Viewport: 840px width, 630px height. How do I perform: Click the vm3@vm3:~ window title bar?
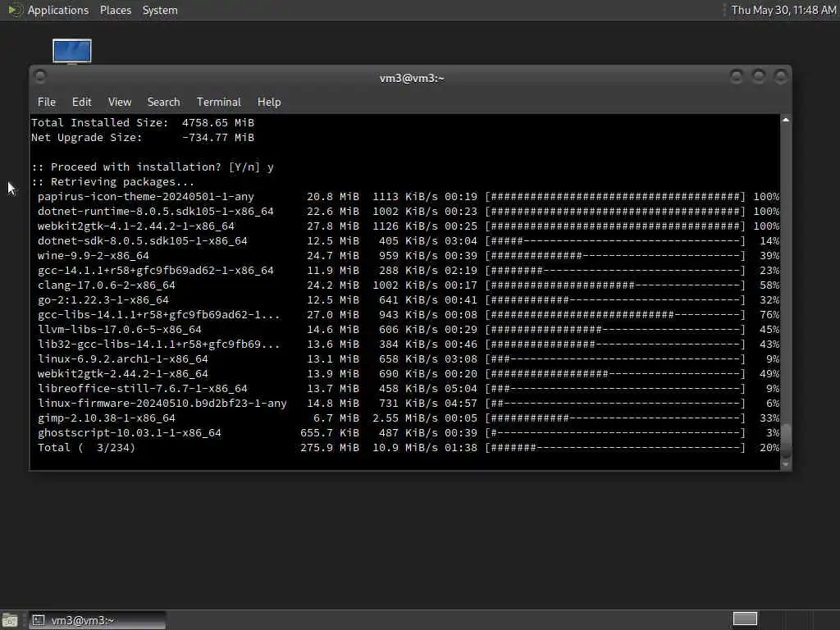tap(412, 78)
